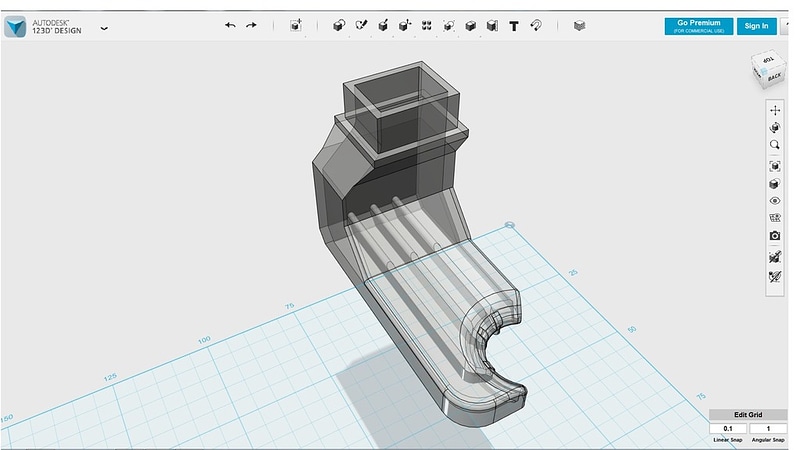Viewport: 800px width, 450px height.
Task: Select the Pan navigation tool
Action: coord(775,110)
